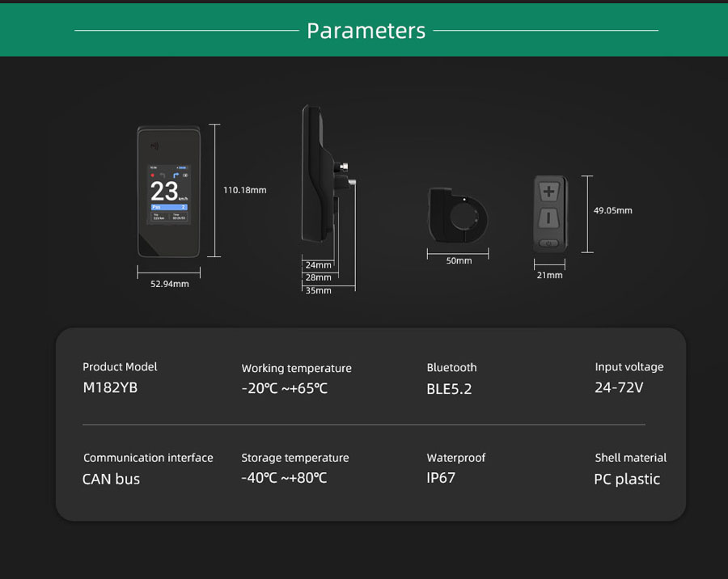
Task: Click the NFC icon on the display unit
Action: 154,147
